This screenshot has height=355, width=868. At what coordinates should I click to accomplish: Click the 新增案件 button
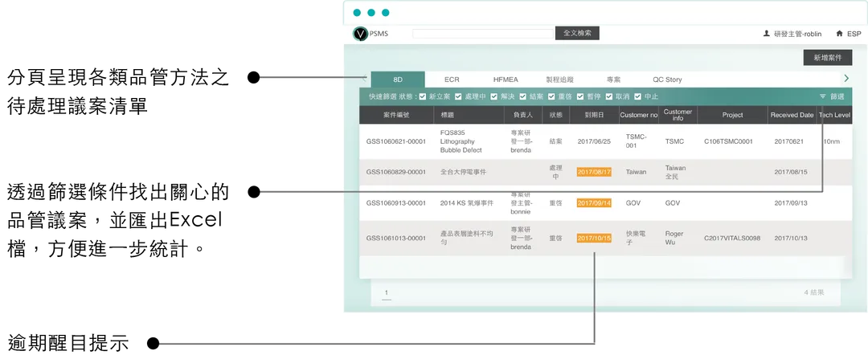coord(828,58)
